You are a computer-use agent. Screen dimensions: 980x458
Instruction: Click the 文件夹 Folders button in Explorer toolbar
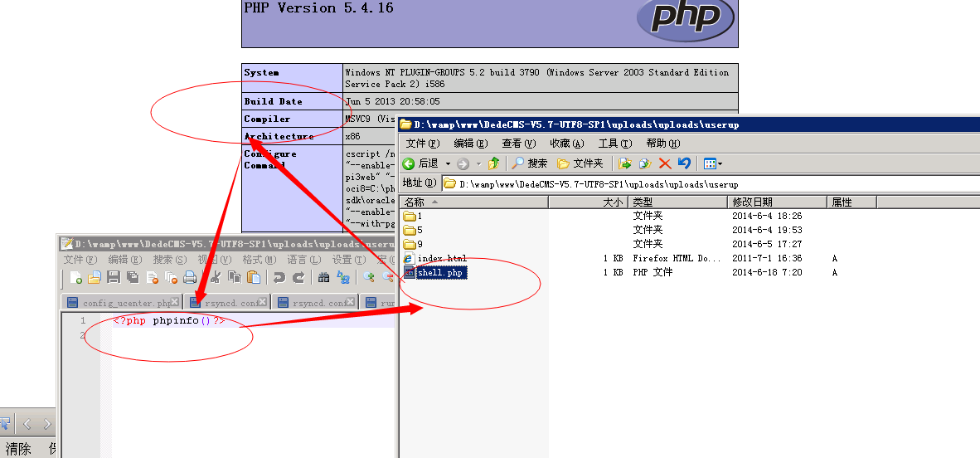click(x=580, y=164)
